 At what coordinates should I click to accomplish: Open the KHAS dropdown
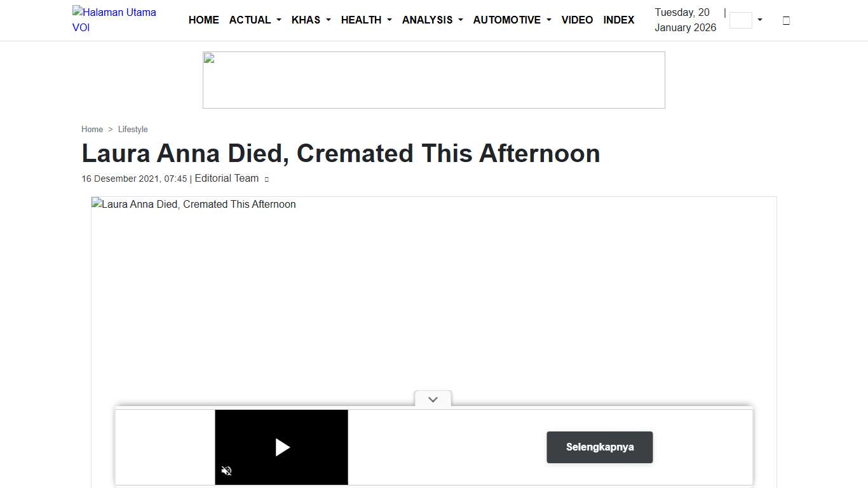(311, 20)
